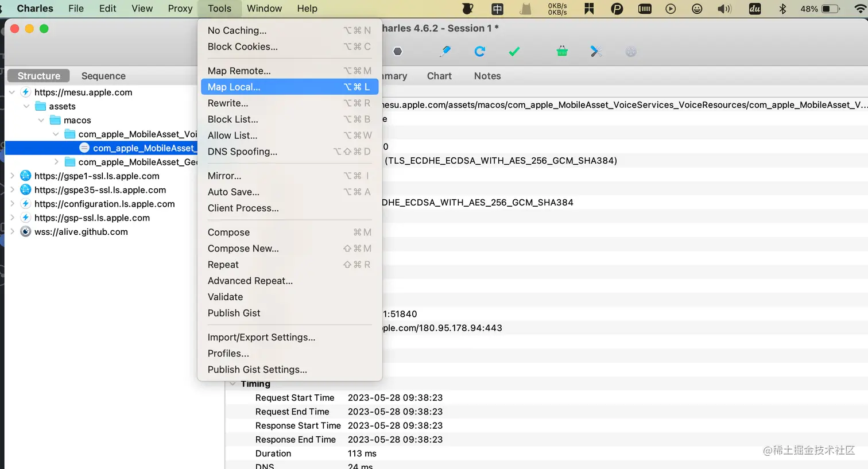Collapse the macos folder node
The height and width of the screenshot is (469, 868).
pyautogui.click(x=41, y=120)
